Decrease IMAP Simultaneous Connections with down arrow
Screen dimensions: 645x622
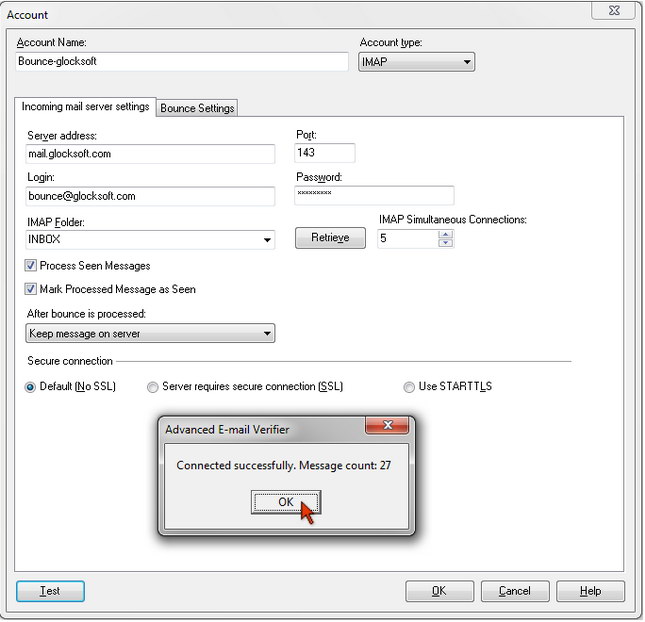tap(445, 243)
